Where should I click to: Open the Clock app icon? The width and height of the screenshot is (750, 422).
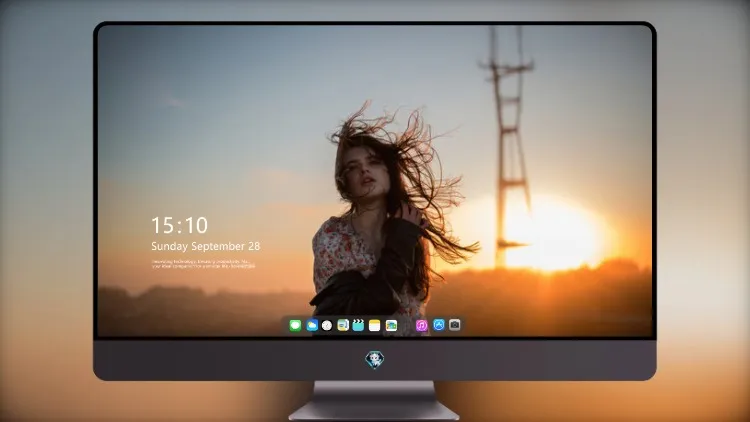pyautogui.click(x=327, y=325)
